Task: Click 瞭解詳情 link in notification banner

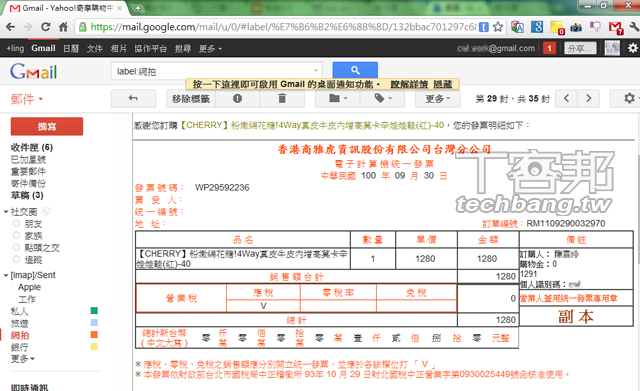Action: tap(409, 84)
